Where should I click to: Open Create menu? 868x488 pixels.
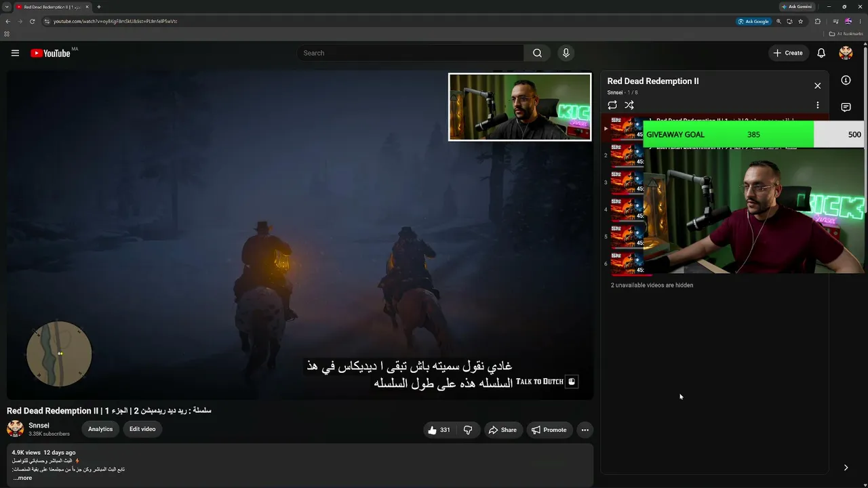click(788, 53)
